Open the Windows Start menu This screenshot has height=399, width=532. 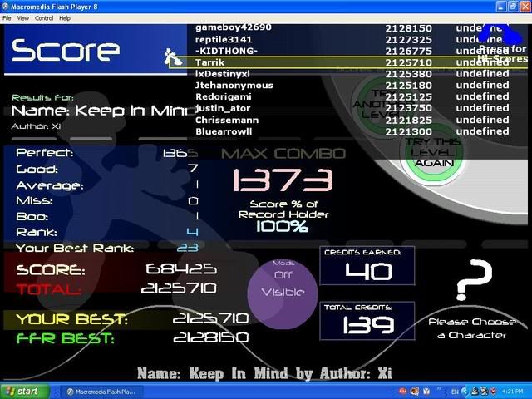[x=22, y=391]
